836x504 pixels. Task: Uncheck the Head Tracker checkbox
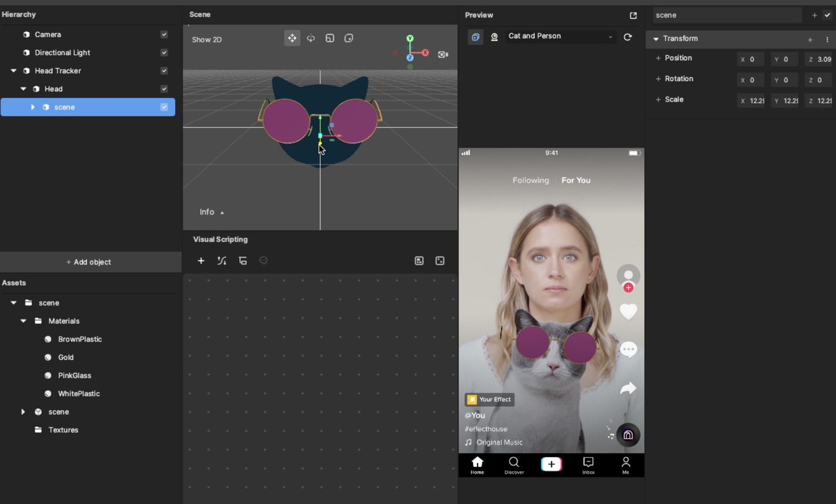tap(164, 71)
